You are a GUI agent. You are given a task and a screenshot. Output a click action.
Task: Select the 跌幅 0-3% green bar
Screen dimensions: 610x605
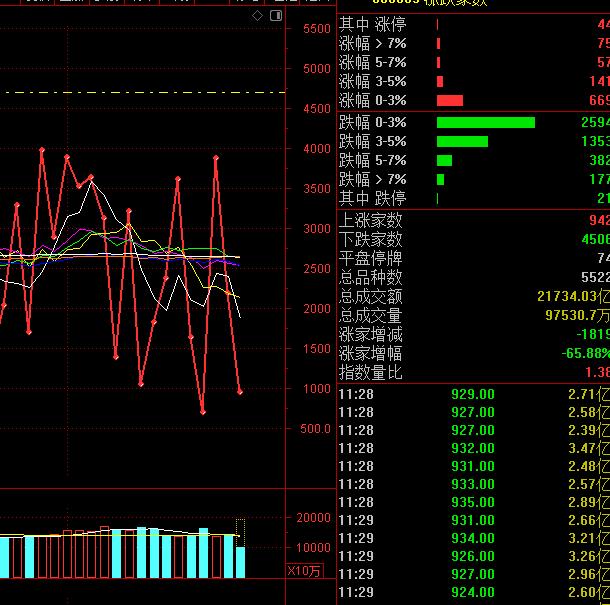486,123
